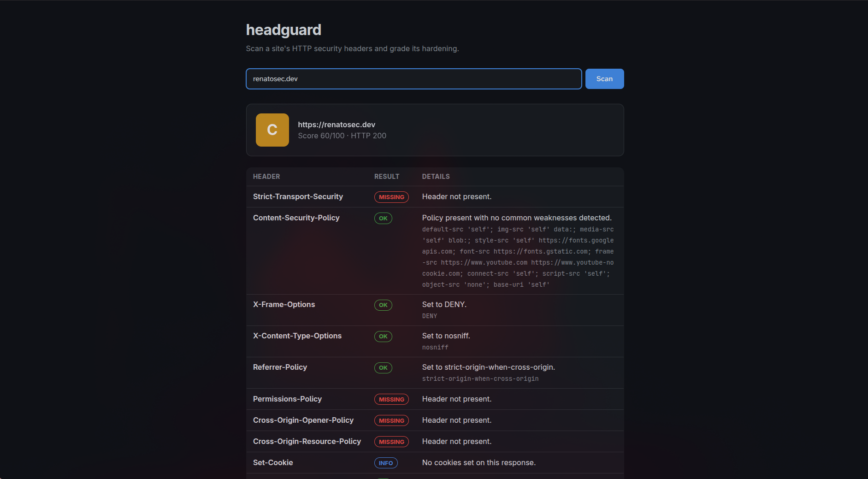Click 'Header not present.' in Cross-Origin-Resource-Policy row
The width and height of the screenshot is (868, 479).
click(457, 441)
